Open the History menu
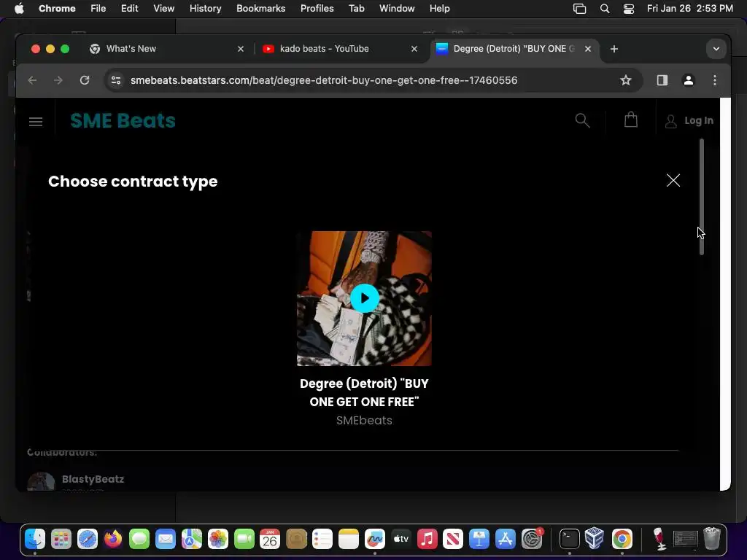 point(205,8)
